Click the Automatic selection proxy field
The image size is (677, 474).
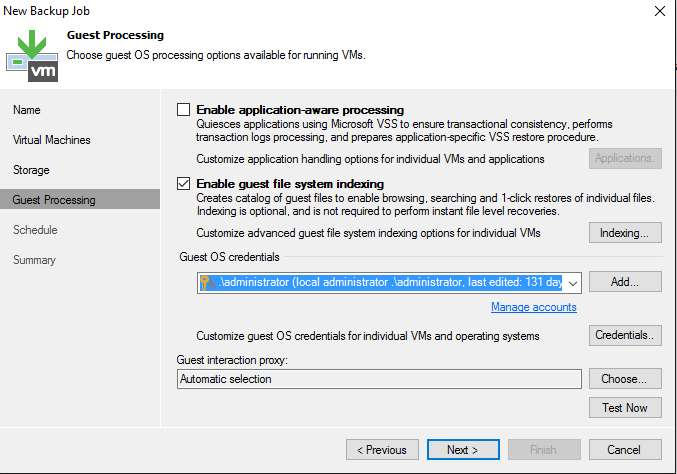pos(379,379)
